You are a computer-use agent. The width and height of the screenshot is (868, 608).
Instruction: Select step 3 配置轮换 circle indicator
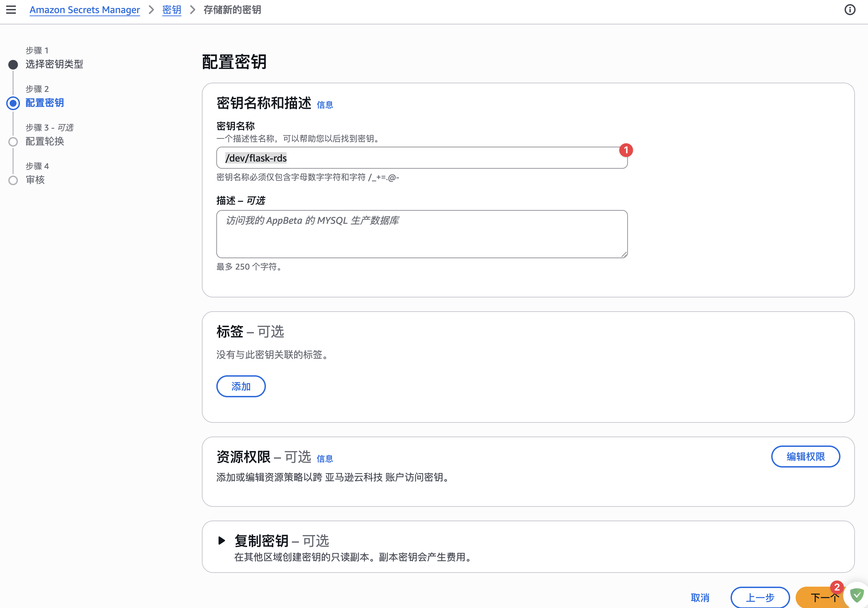point(13,142)
